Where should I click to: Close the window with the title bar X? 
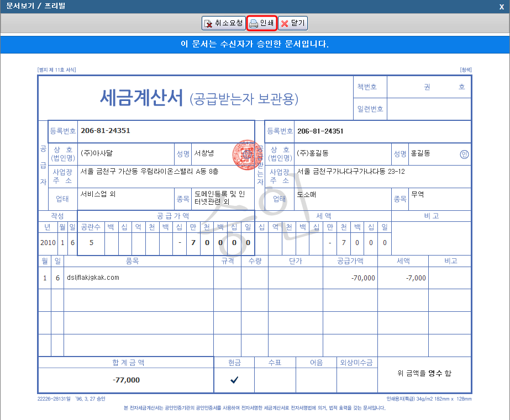point(501,6)
